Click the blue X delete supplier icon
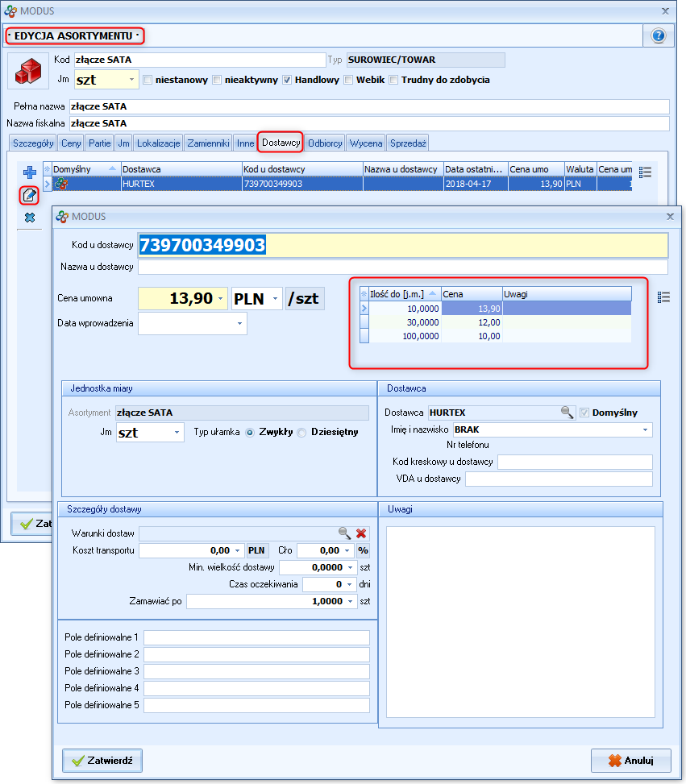Viewport: 686px width, 784px height. 30,218
